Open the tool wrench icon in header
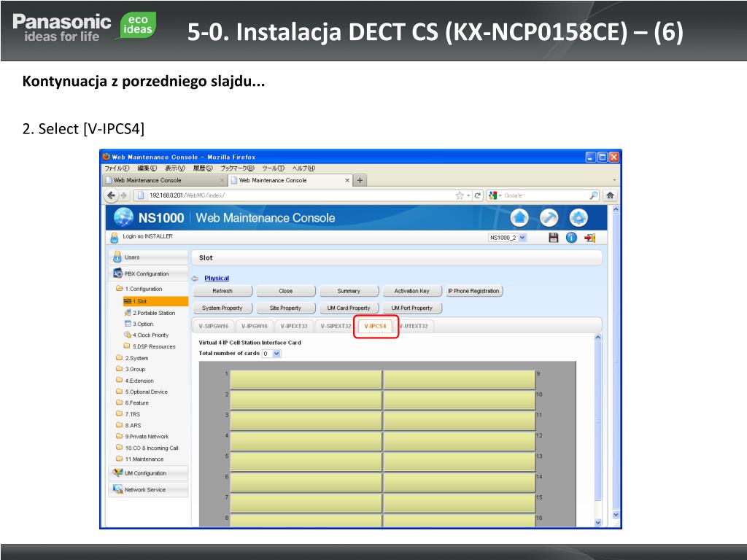The image size is (747, 560). tap(549, 218)
